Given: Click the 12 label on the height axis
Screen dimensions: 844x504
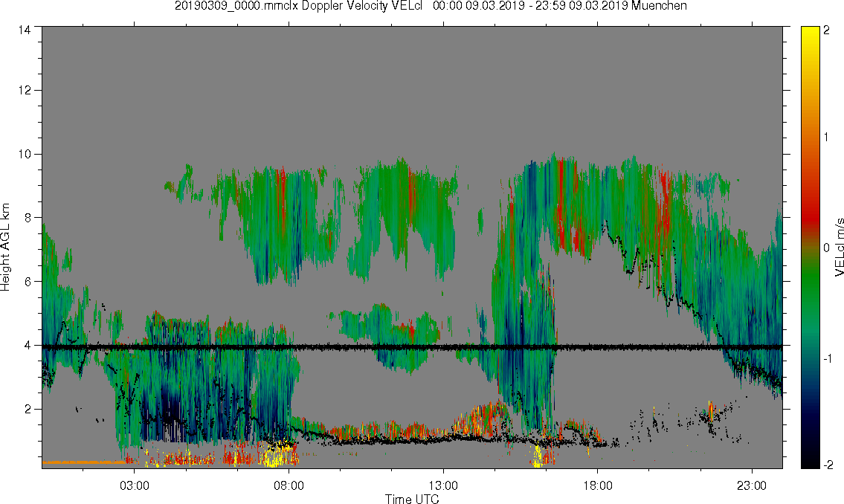Looking at the screenshot, I should click(25, 91).
